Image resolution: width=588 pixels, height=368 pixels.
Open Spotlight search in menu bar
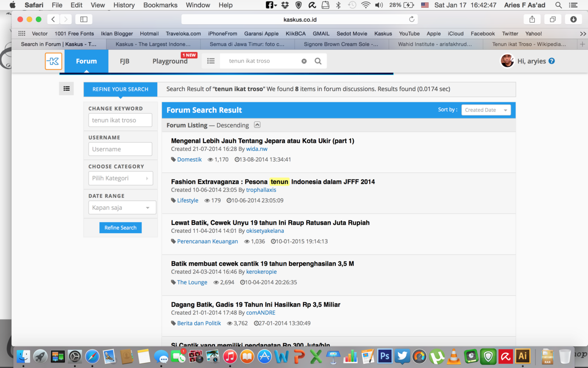(x=559, y=5)
